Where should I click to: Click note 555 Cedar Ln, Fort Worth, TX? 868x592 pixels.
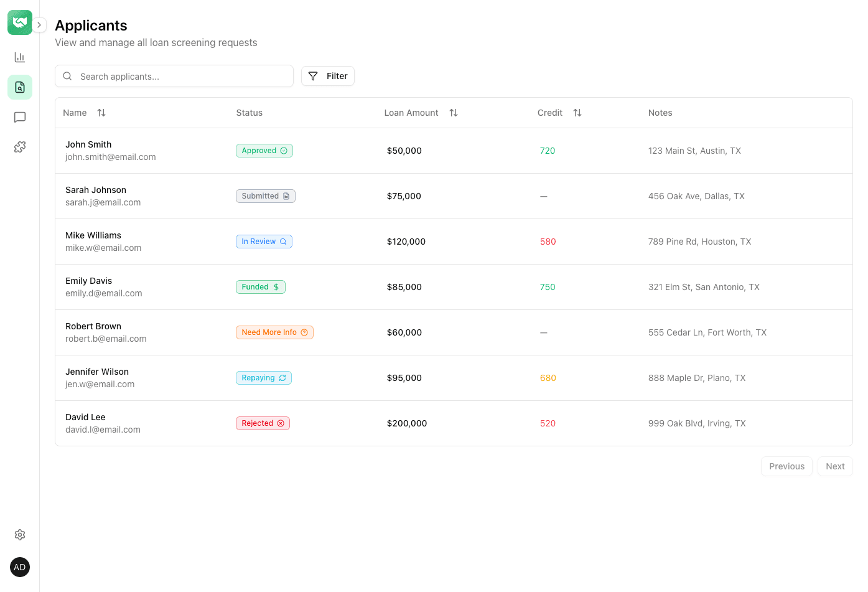click(707, 332)
